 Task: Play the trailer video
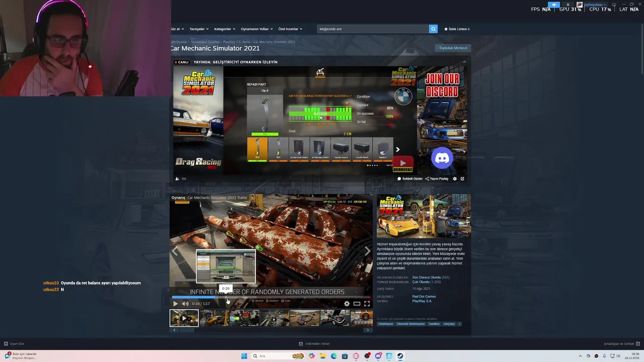[175, 303]
